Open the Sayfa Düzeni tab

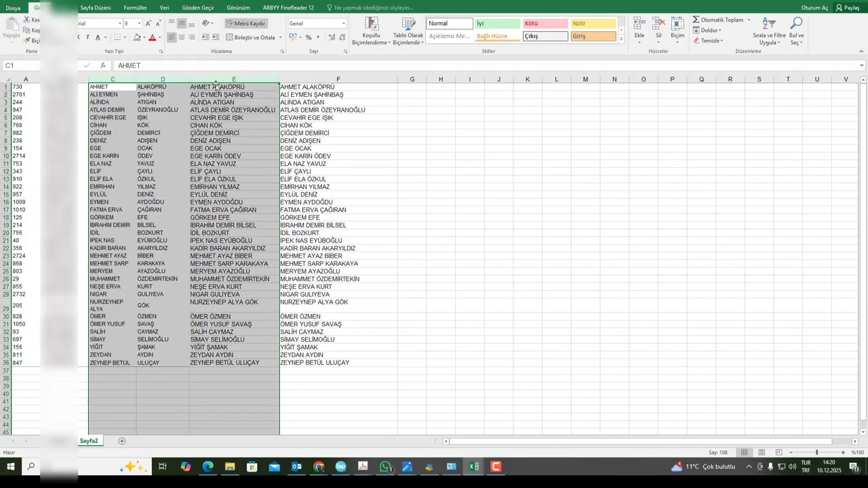(96, 7)
